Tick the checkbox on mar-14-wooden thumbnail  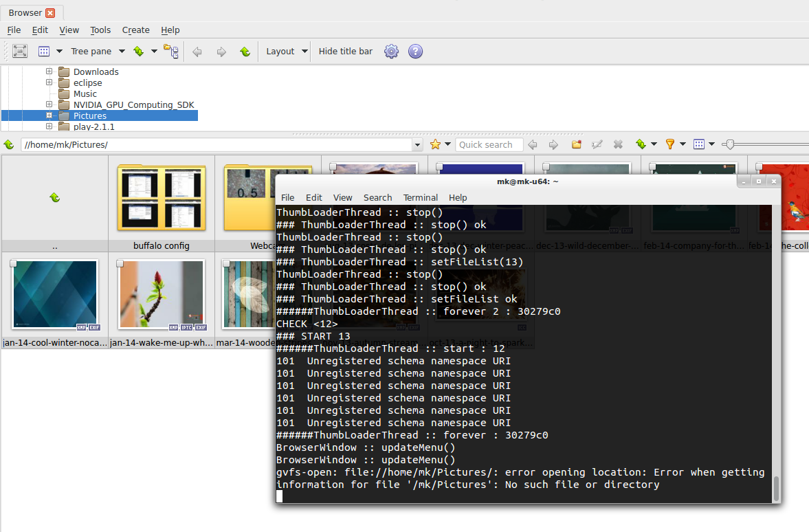point(227,263)
